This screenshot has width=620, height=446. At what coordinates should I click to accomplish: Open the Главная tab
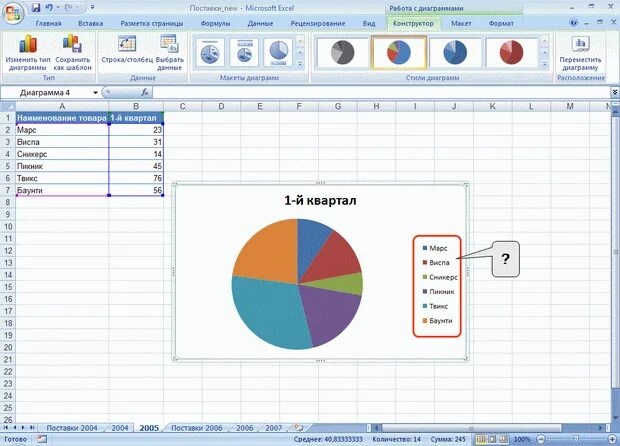(x=48, y=23)
